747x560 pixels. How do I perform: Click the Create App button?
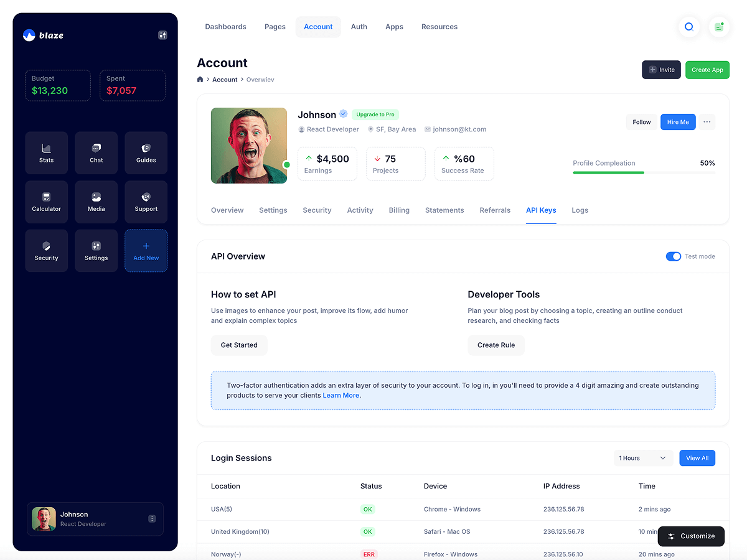pos(707,70)
